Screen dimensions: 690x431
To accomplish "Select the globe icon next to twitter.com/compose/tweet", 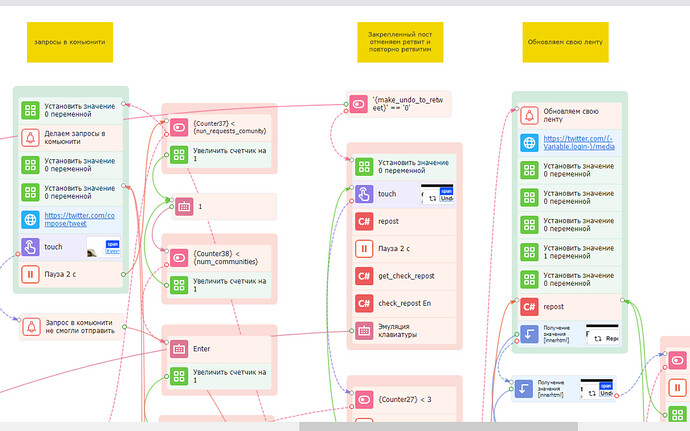I will coord(30,220).
